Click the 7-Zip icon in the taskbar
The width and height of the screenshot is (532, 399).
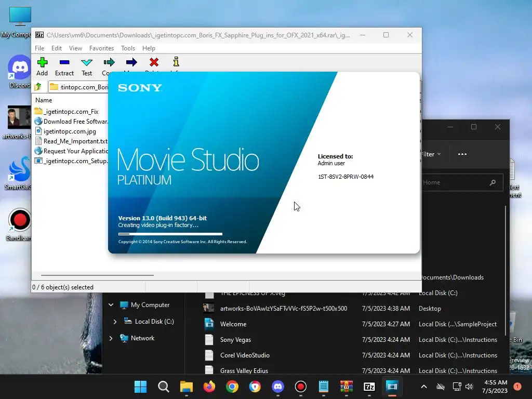coord(369,387)
